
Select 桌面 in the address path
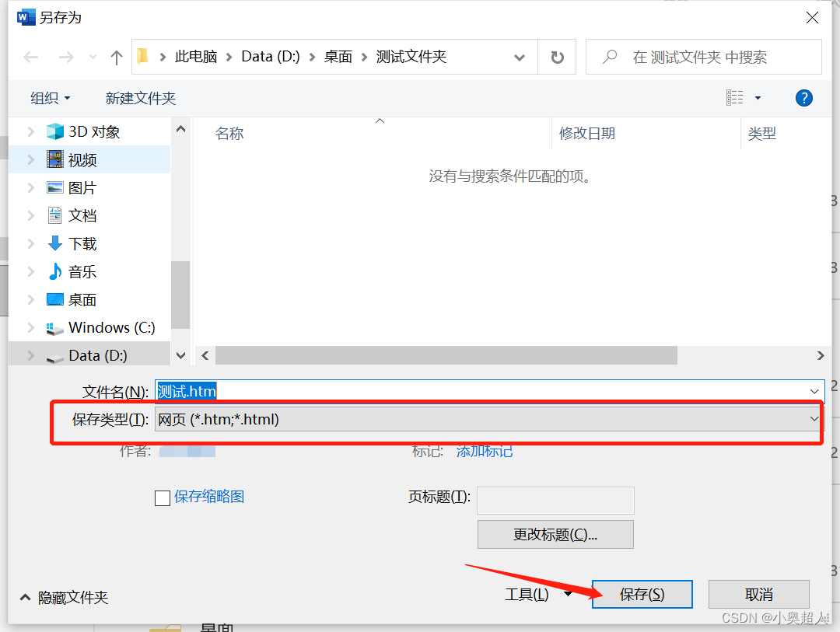(x=338, y=56)
